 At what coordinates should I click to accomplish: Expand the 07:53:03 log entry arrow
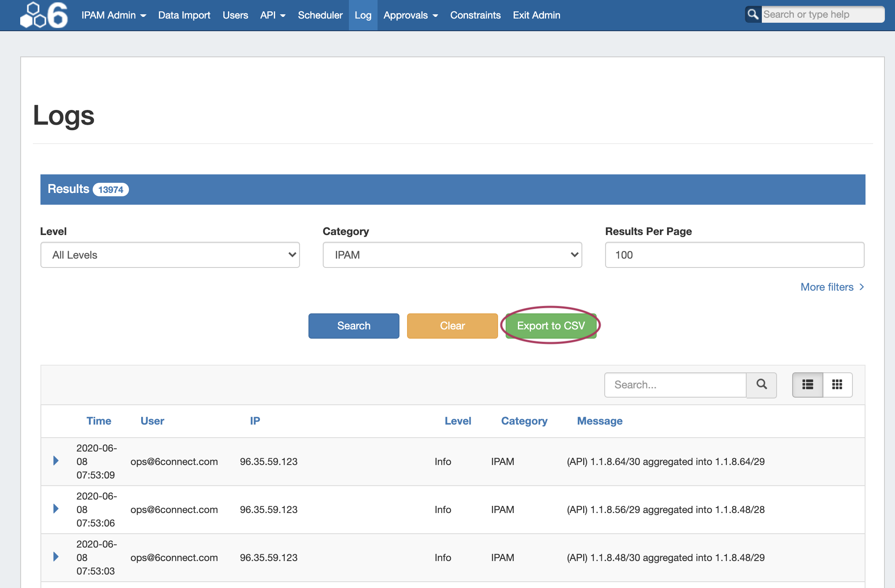[56, 557]
